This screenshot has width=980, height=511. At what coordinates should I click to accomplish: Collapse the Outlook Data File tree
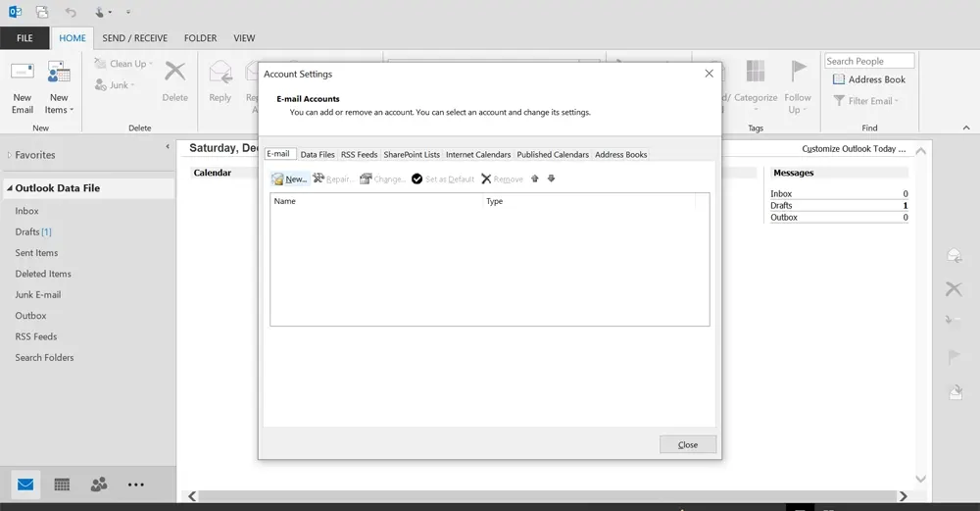tap(10, 187)
